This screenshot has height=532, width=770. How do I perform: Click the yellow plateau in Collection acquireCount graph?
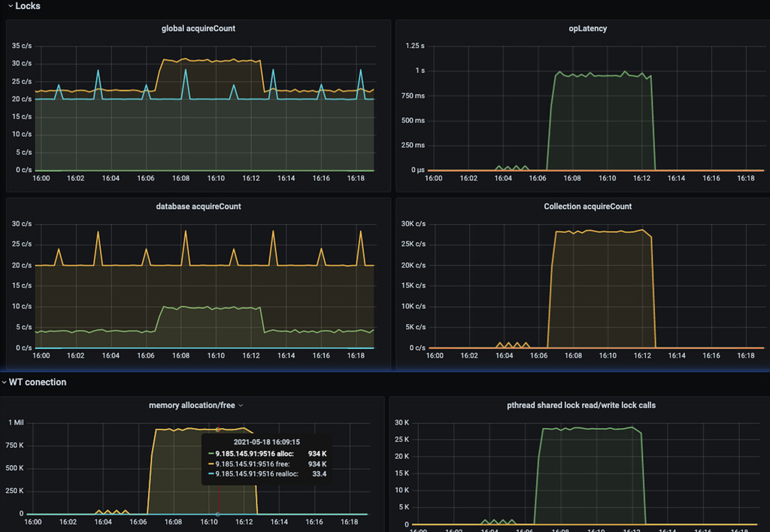[602, 231]
